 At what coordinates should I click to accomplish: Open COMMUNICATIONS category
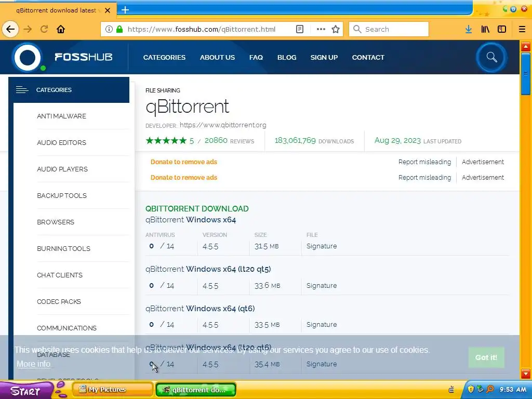(x=67, y=328)
